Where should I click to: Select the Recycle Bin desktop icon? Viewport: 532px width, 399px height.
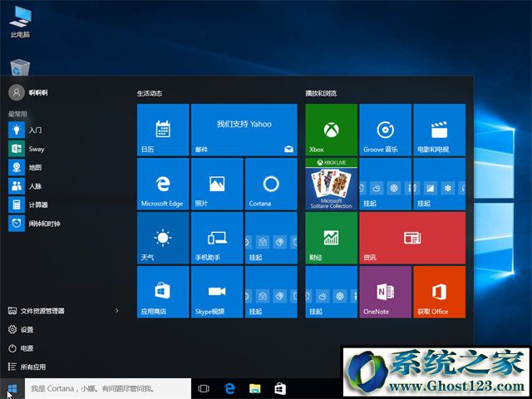(20, 67)
